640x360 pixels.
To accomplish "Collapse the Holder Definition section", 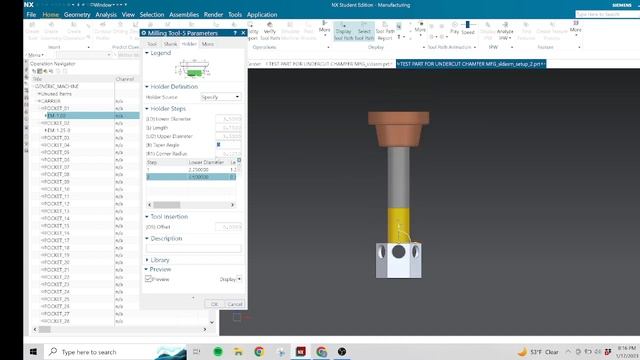I will pyautogui.click(x=147, y=87).
